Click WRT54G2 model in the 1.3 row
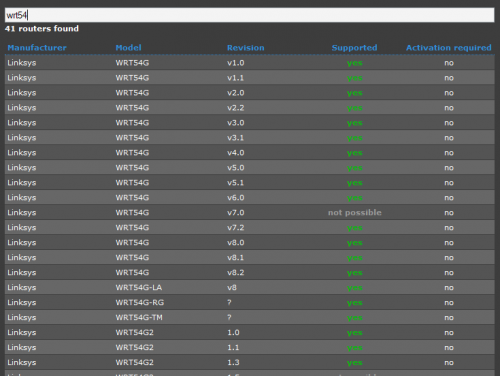 tap(134, 362)
